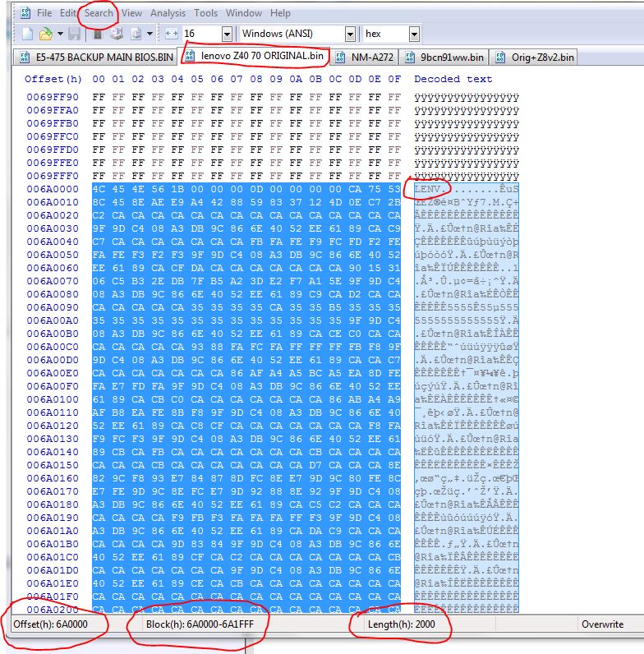Switch to the NM-A272 tab

[364, 58]
